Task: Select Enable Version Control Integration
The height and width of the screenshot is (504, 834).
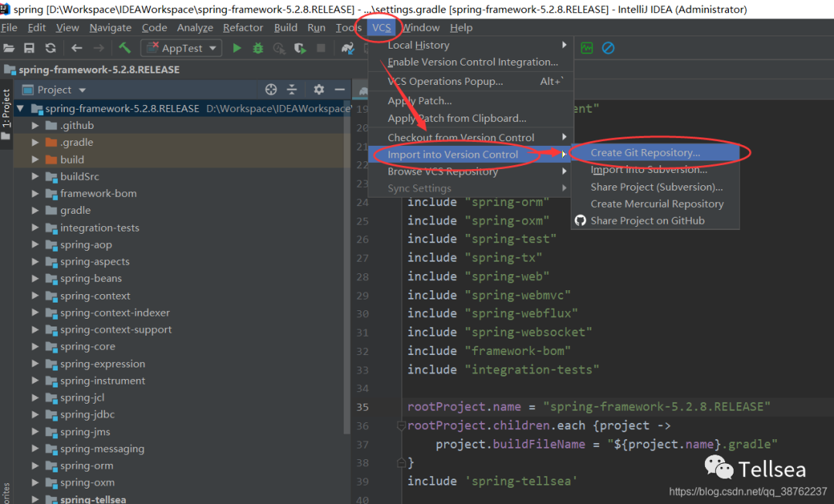Action: [471, 63]
